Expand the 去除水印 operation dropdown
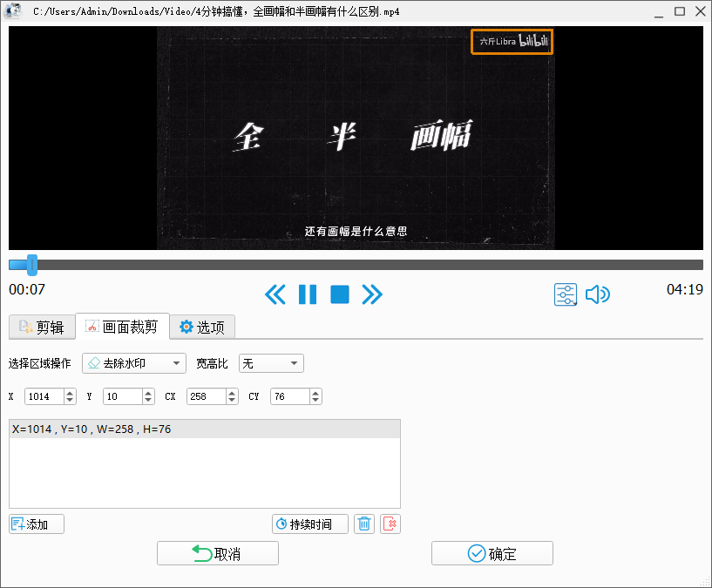This screenshot has height=588, width=712. [x=134, y=363]
